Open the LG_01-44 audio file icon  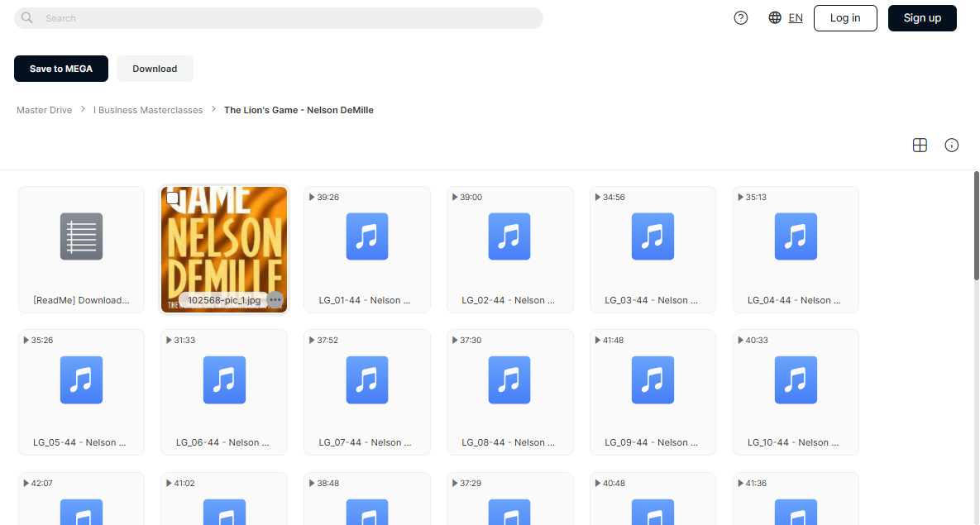(367, 236)
